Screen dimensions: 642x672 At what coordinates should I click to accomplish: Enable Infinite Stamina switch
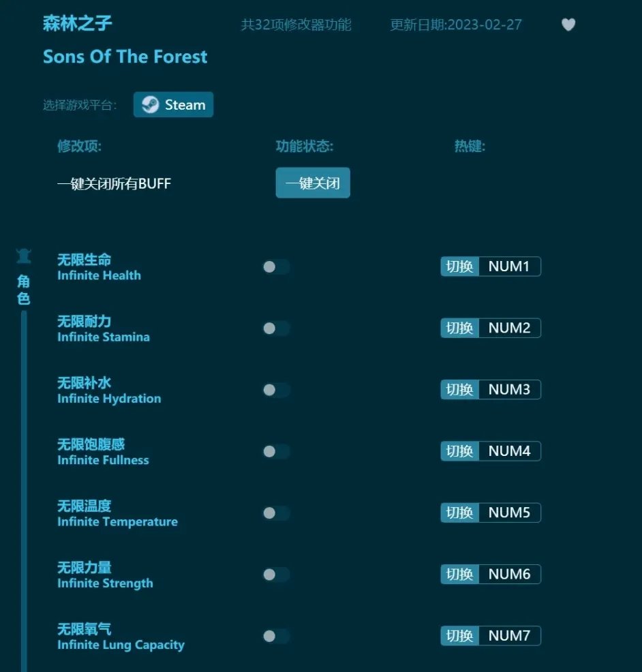pyautogui.click(x=277, y=329)
